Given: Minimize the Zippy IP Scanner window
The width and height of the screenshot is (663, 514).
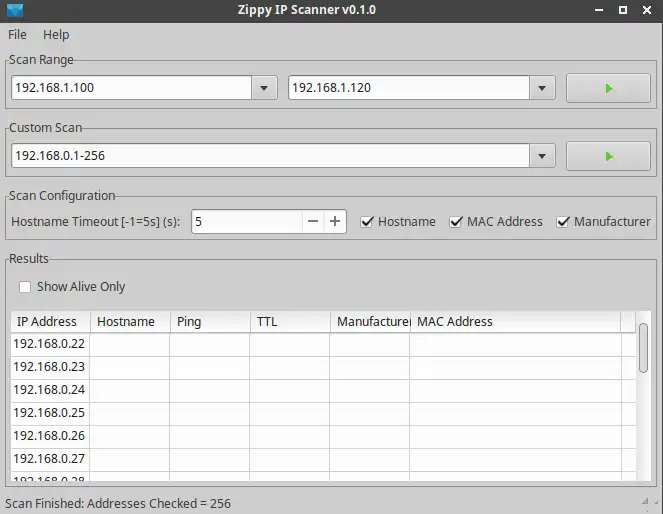Looking at the screenshot, I should tap(599, 10).
